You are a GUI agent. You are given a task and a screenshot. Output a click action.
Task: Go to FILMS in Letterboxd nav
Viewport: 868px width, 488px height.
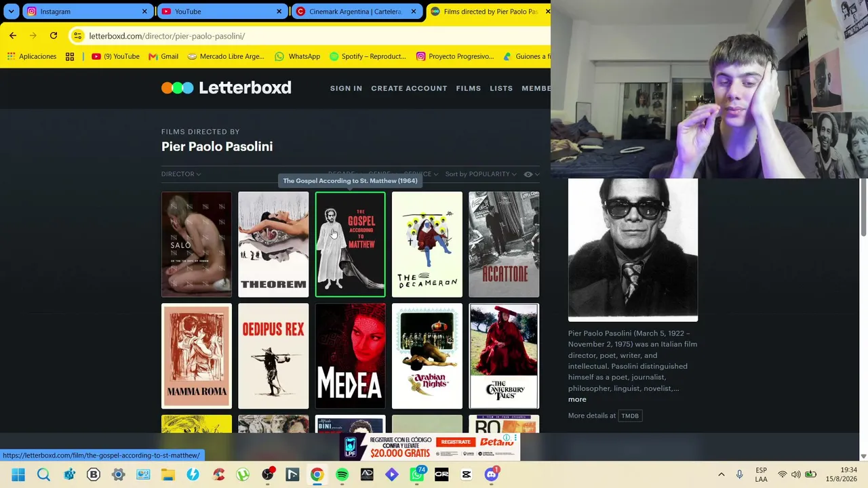click(x=469, y=88)
